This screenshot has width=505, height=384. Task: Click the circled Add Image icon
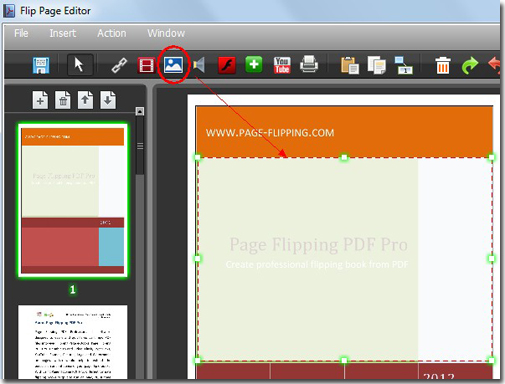coord(173,65)
